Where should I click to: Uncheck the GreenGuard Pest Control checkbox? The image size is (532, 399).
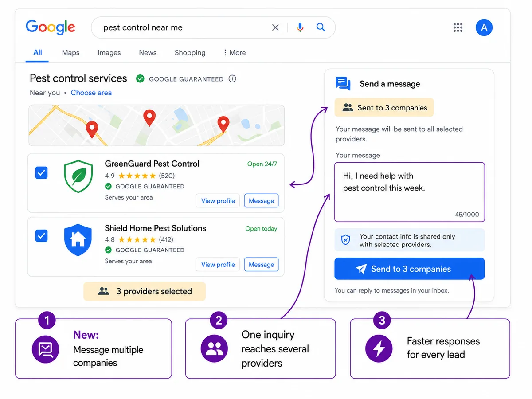41,173
